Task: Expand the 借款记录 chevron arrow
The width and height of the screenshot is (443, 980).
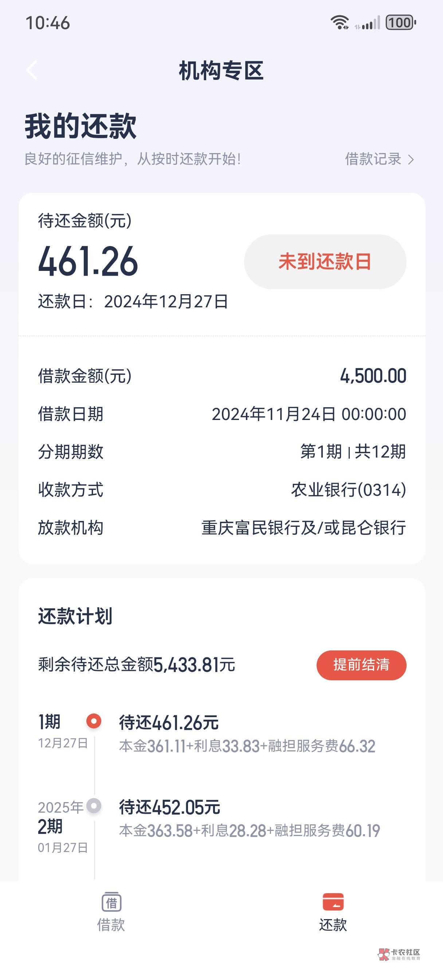Action: coord(411,159)
